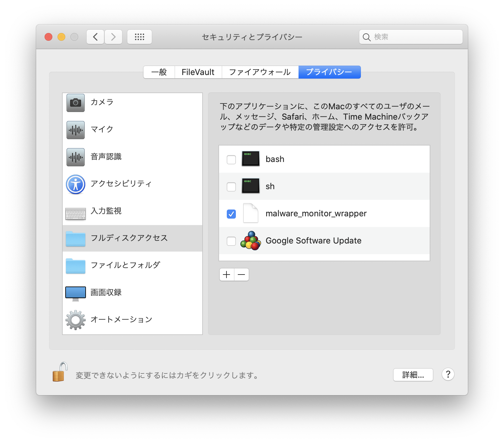Image resolution: width=504 pixels, height=443 pixels.
Task: Click the オートメーション gear icon
Action: [x=76, y=320]
